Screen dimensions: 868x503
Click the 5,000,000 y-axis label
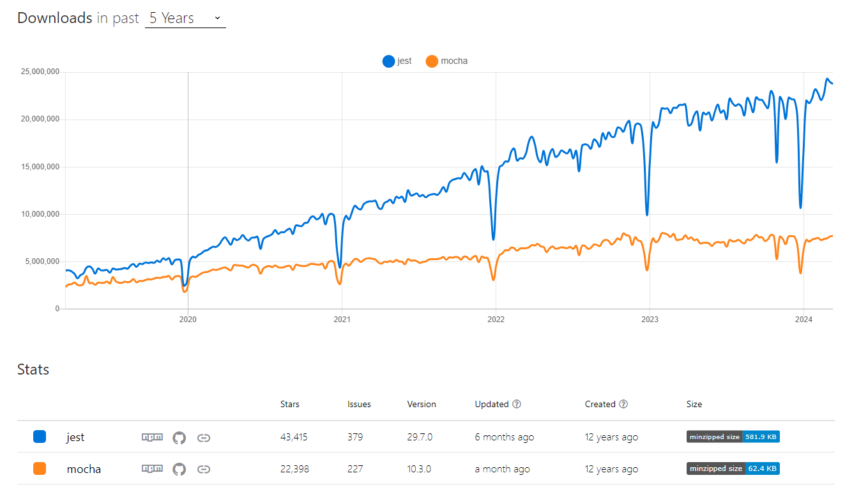(42, 261)
